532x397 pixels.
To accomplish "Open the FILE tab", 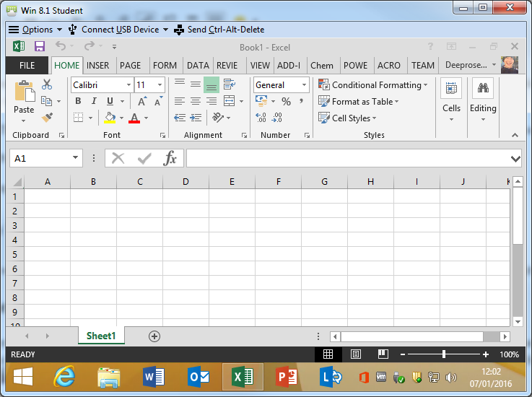I will point(27,65).
